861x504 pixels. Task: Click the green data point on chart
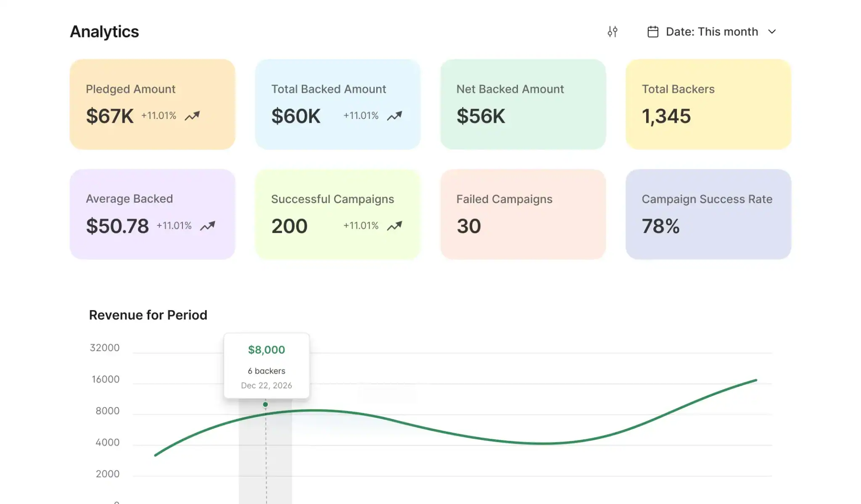point(265,404)
